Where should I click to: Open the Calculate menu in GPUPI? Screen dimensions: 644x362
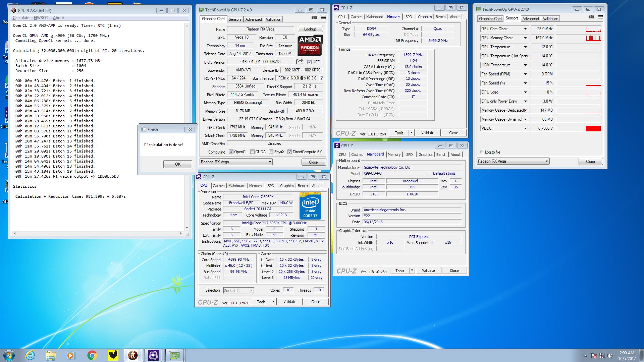pyautogui.click(x=21, y=18)
